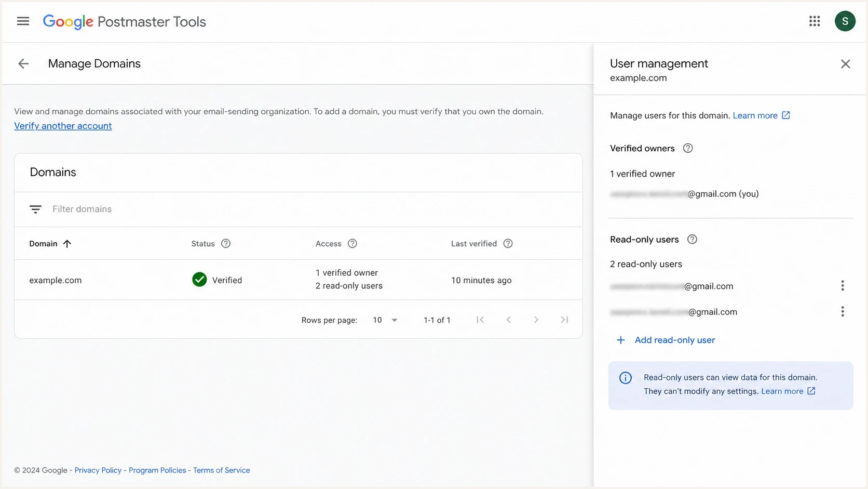Screen dimensions: 868x489
Task: Click the first read-only user email
Action: click(672, 286)
